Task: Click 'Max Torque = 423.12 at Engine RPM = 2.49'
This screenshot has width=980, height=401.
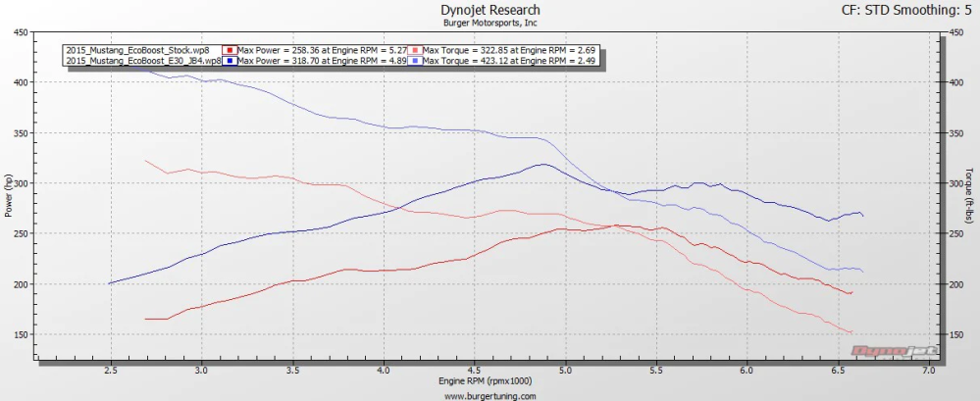Action: pos(509,61)
